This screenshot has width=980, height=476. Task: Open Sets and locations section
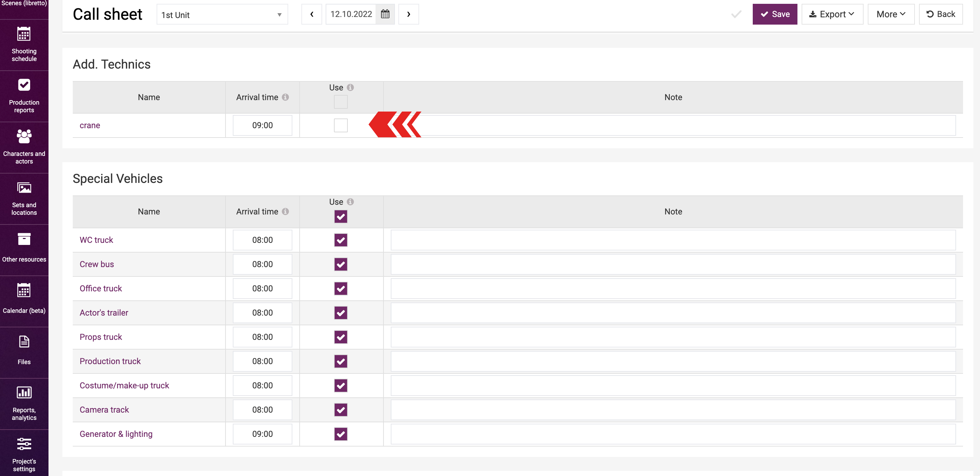(24, 199)
